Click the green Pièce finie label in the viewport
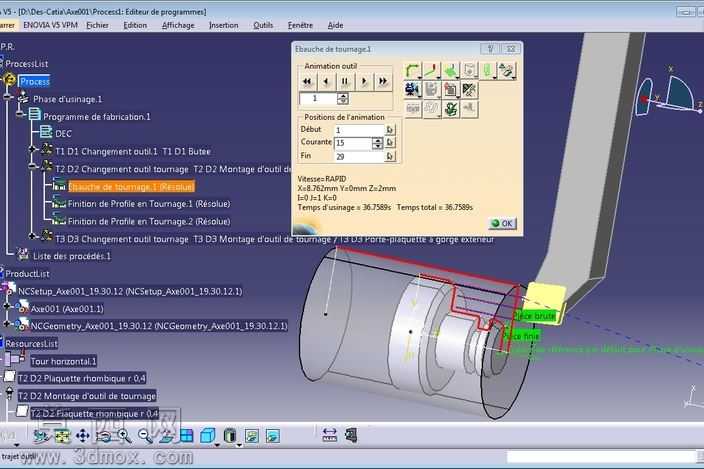 (521, 335)
